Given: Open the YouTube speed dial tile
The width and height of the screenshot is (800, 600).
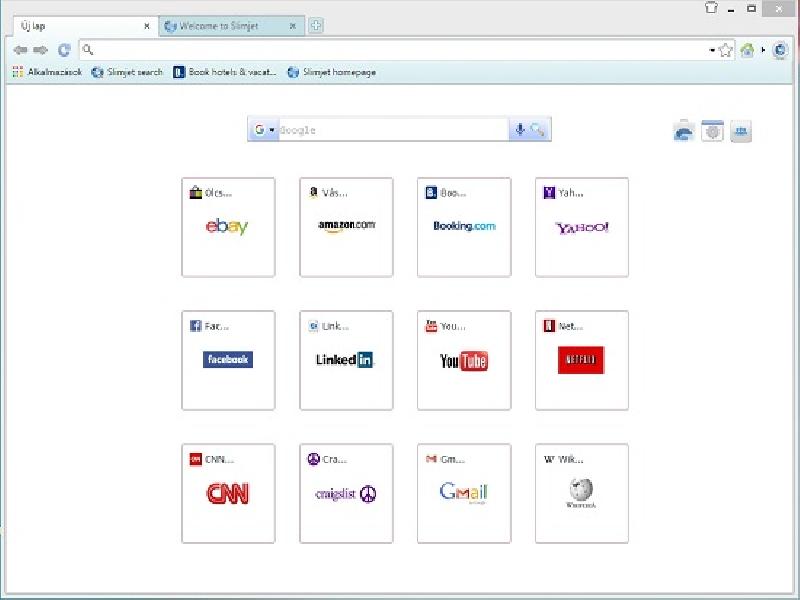Looking at the screenshot, I should click(x=464, y=360).
